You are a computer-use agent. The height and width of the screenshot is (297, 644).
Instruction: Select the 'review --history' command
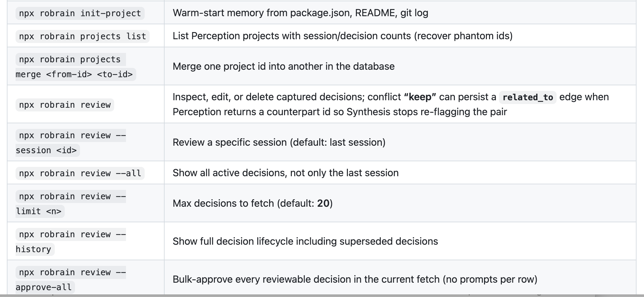click(x=71, y=242)
